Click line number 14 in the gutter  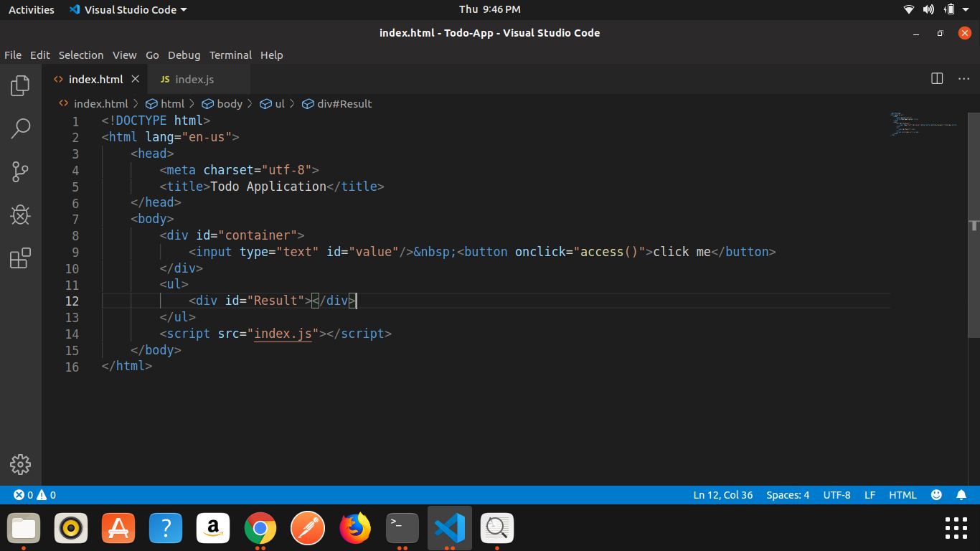click(x=72, y=334)
